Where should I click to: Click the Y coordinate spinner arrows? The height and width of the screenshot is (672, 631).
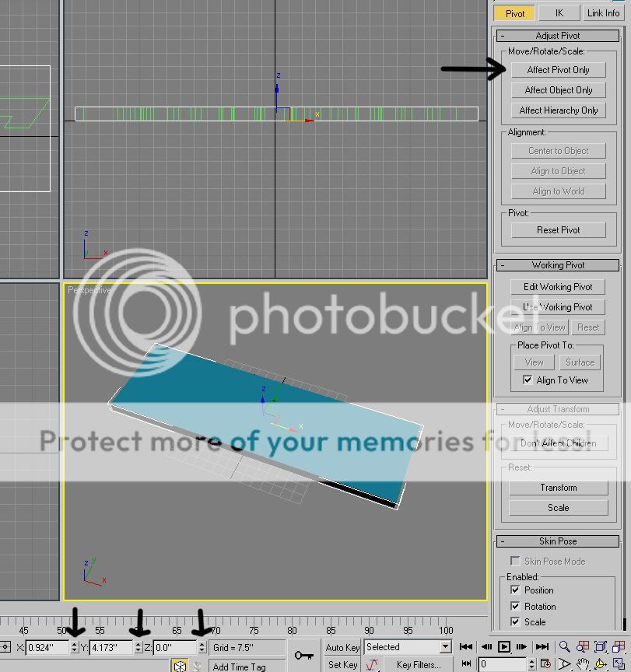pos(138,647)
